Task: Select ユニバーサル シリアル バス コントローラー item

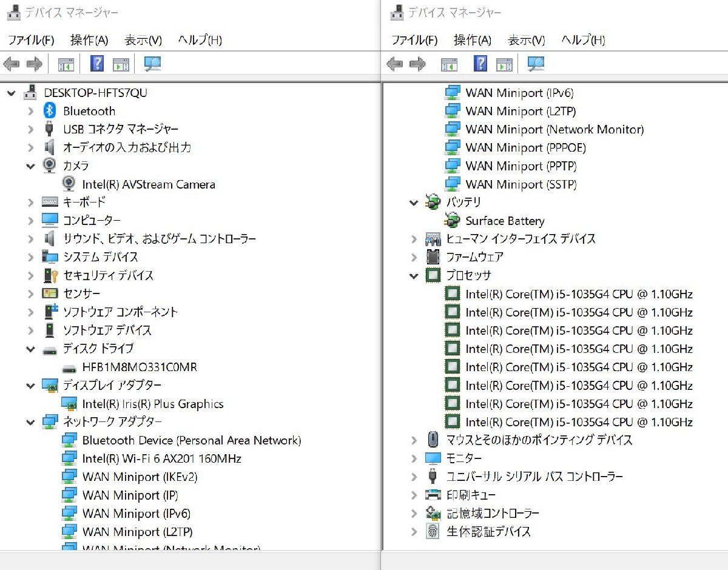Action: (534, 477)
